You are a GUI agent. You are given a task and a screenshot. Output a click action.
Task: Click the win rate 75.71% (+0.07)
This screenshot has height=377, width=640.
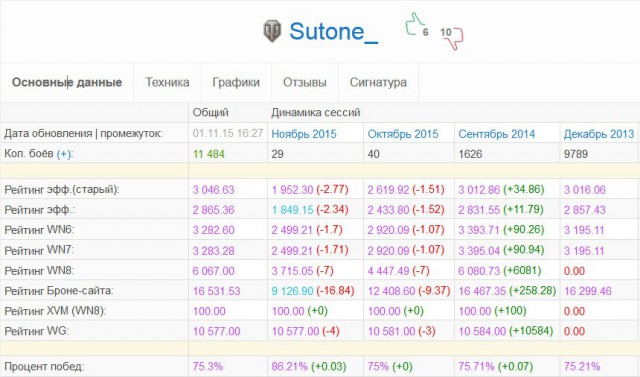click(496, 366)
